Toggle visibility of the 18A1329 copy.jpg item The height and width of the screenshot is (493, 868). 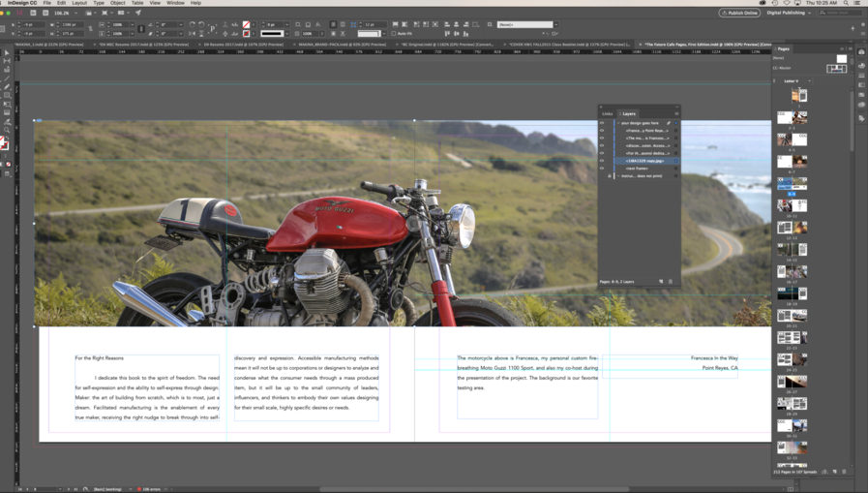602,161
